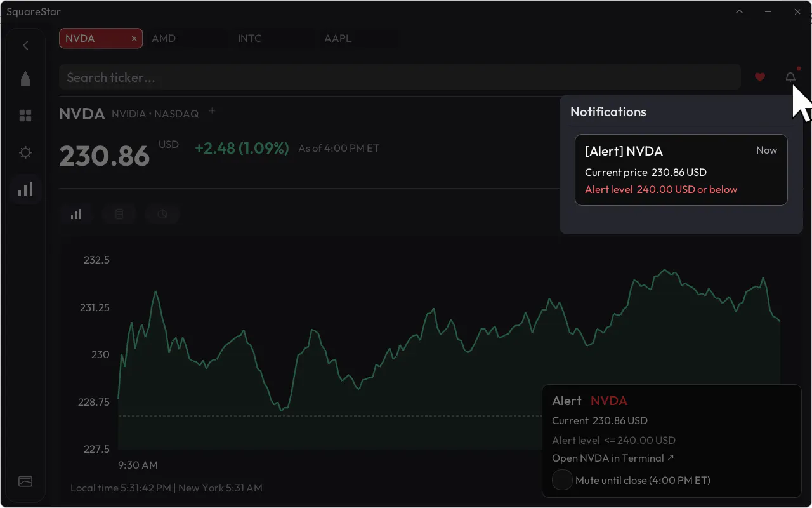Click the As of 4:00 PM ET label
Image resolution: width=812 pixels, height=508 pixels.
coord(339,148)
